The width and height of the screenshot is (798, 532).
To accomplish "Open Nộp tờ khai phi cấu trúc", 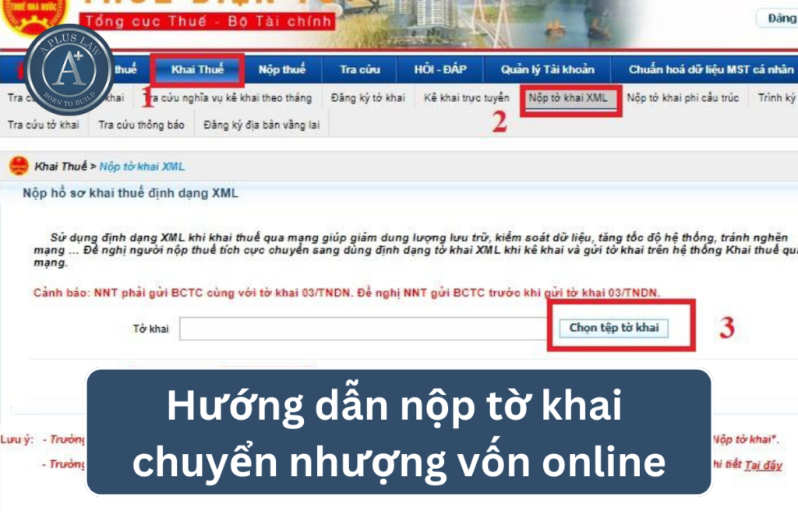I will click(683, 97).
